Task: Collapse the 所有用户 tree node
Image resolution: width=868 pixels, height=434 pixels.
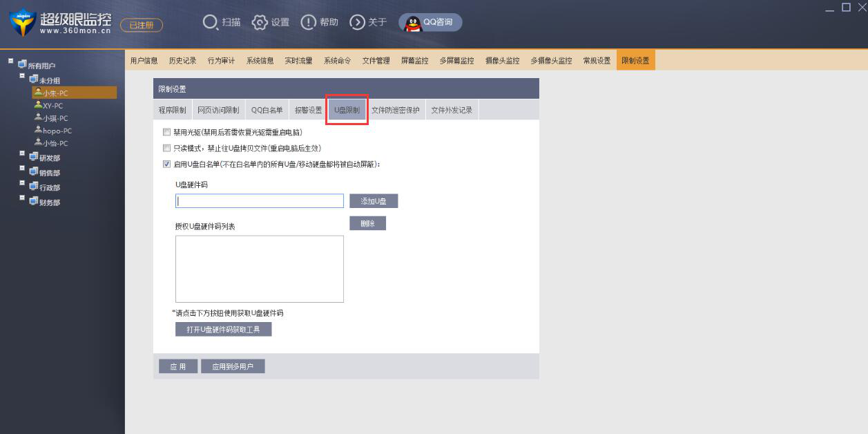Action: (x=11, y=61)
